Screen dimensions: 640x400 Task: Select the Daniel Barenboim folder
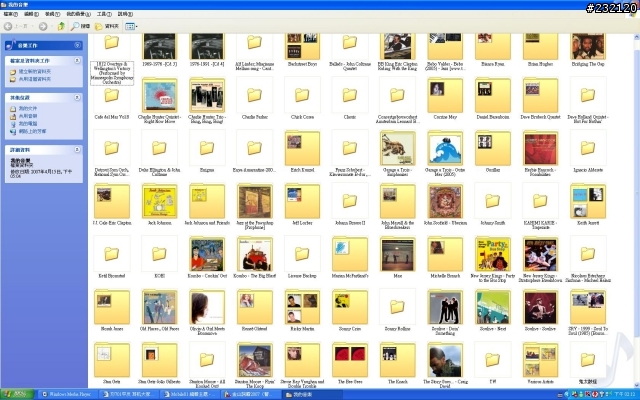click(x=493, y=97)
